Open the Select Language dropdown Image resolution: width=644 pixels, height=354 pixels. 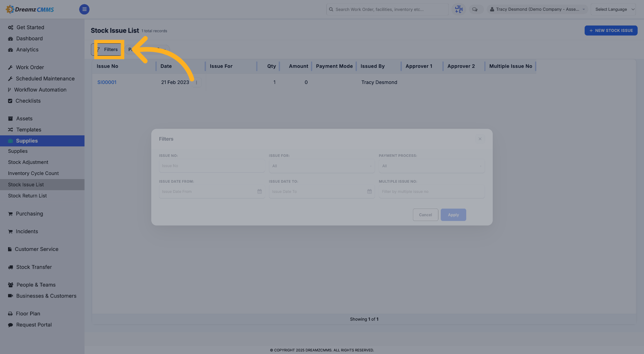[613, 9]
